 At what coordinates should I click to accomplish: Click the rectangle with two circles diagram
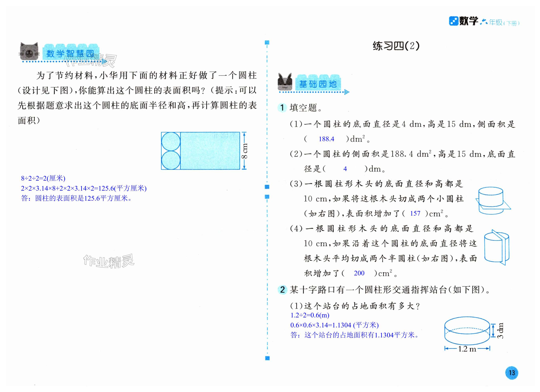pyautogui.click(x=200, y=151)
